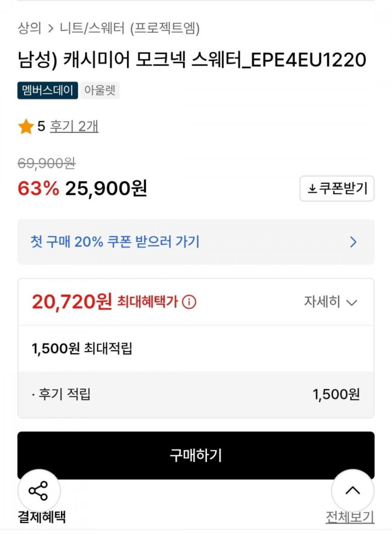Open the 후기 2개 reviews link
This screenshot has width=392, height=534.
[x=74, y=126]
